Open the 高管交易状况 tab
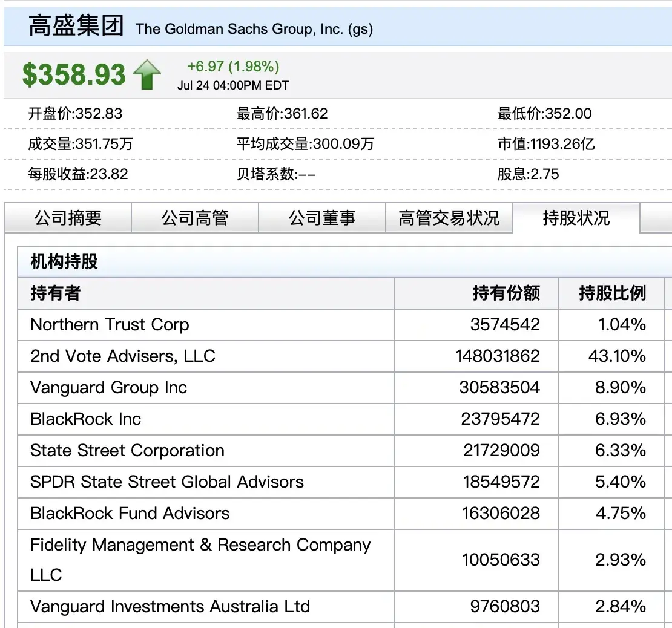Image resolution: width=672 pixels, height=628 pixels. pos(449,218)
